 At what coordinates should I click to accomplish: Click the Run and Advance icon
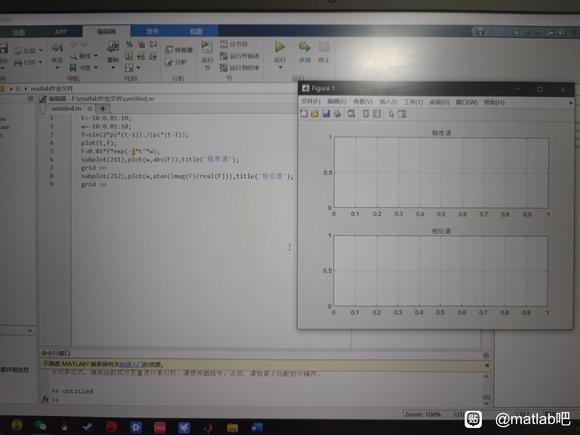coord(304,47)
